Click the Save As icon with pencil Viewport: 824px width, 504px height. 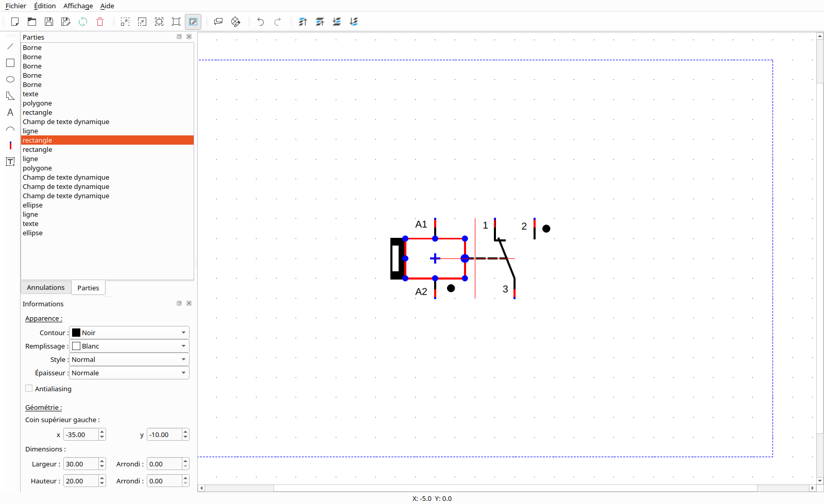(66, 22)
